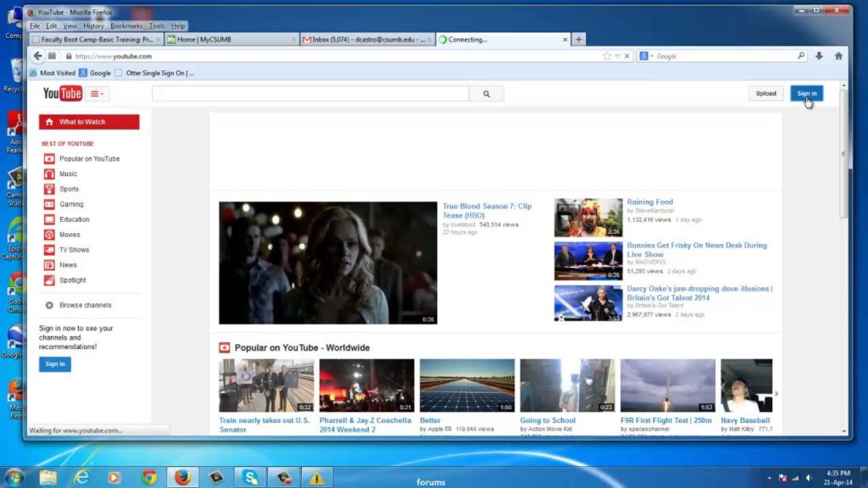Click the sidebar Sign in button

point(55,364)
